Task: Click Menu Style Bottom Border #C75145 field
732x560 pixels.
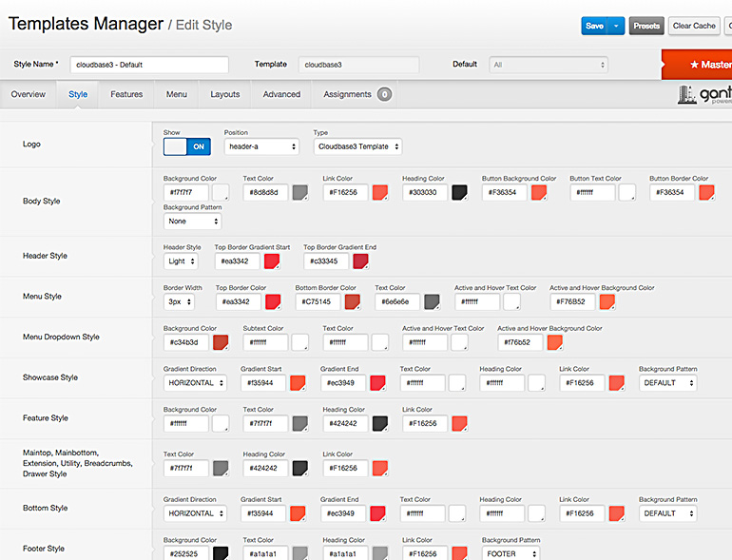Action: (318, 301)
